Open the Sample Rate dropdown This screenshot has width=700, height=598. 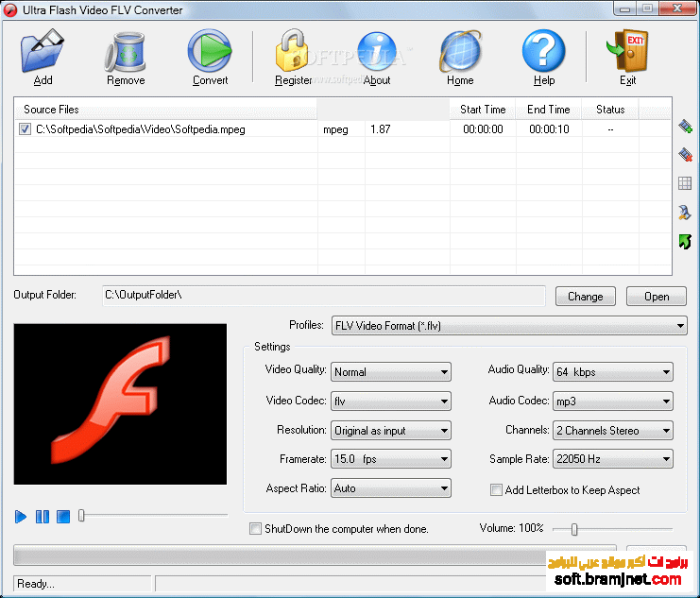[x=613, y=459]
